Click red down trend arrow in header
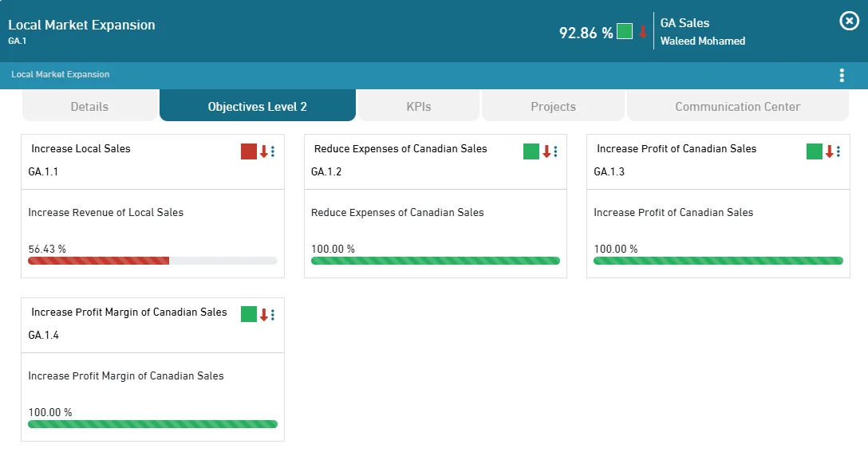This screenshot has width=868, height=456. pos(642,32)
